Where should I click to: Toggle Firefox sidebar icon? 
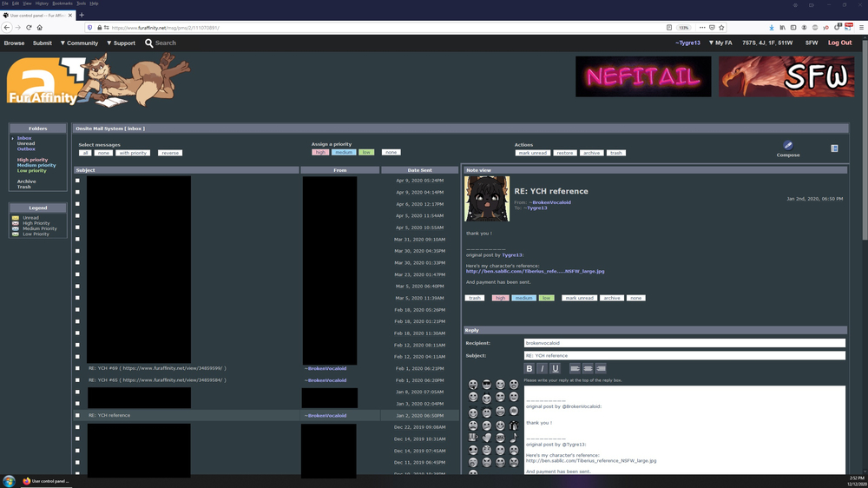pos(793,27)
